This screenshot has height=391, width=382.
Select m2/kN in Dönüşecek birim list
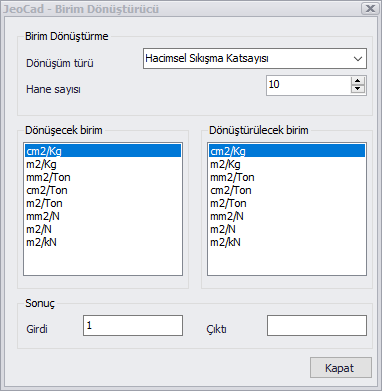point(103,242)
